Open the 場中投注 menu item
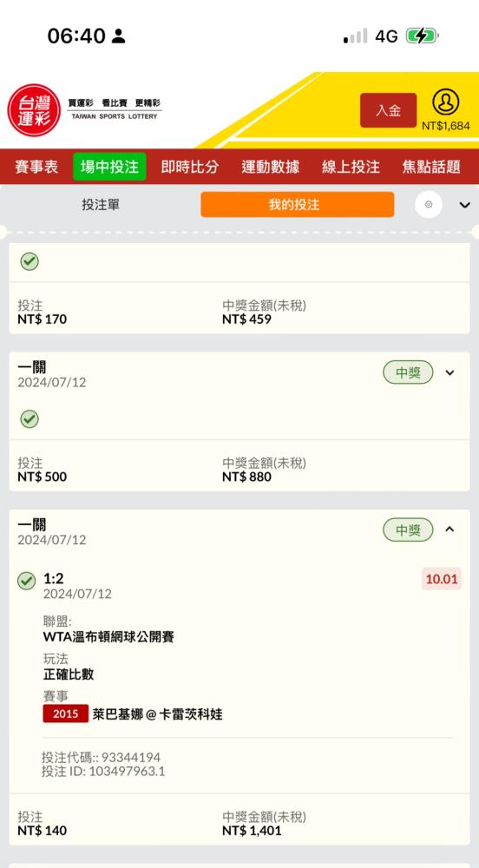Viewport: 479px width, 868px height. tap(109, 167)
